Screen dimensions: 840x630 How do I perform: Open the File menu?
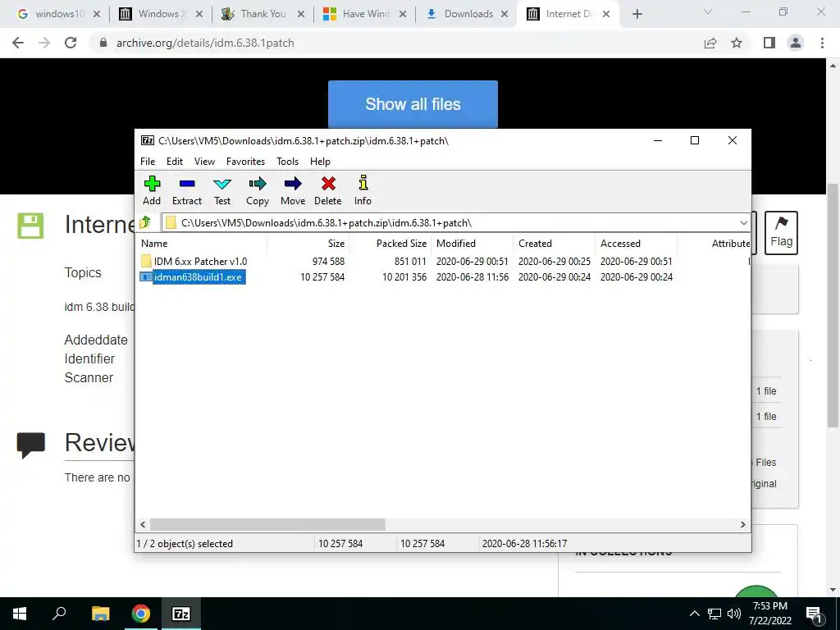[148, 162]
